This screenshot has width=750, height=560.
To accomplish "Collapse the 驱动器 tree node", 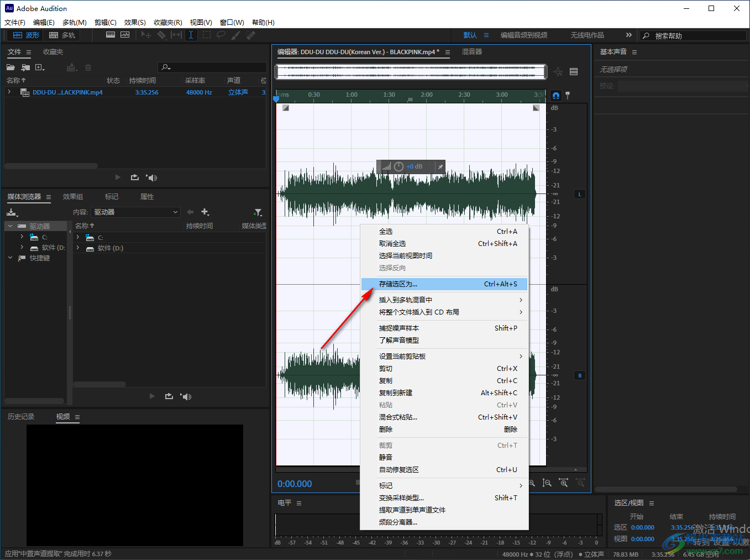I will tap(10, 226).
